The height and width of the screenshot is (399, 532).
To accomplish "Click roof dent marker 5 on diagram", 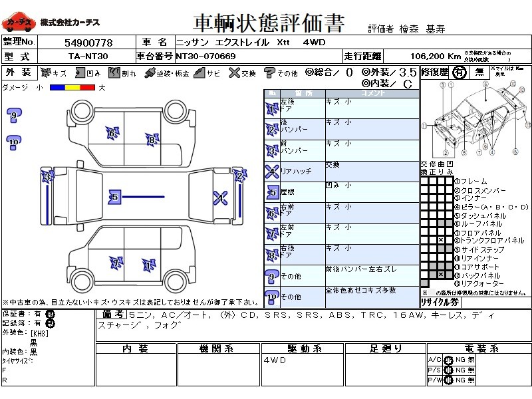I will (x=114, y=197).
